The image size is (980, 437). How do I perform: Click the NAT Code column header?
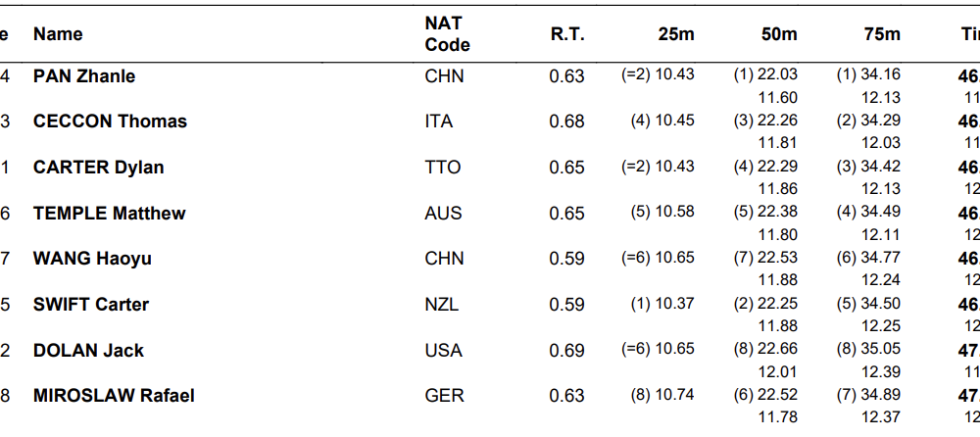pyautogui.click(x=447, y=34)
